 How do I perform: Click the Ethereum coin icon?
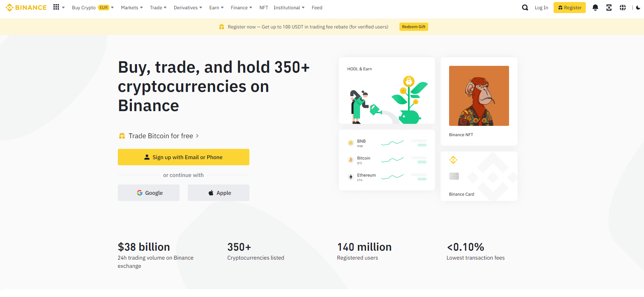351,177
